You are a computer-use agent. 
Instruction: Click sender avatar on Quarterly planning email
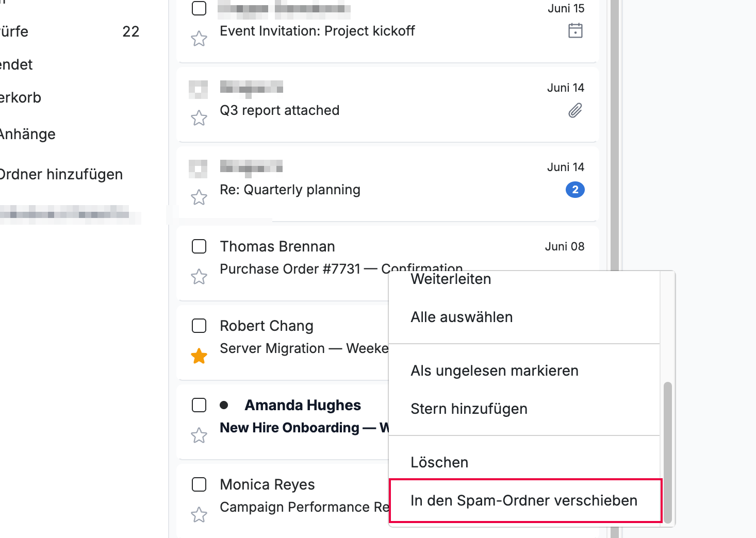coord(198,169)
